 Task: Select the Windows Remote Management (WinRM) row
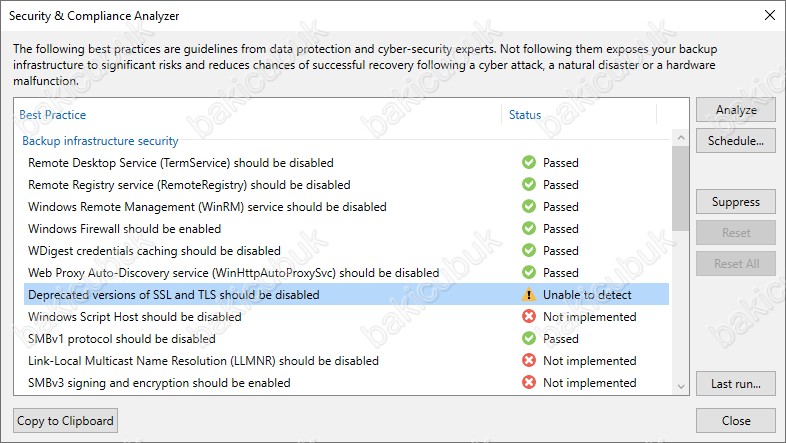pyautogui.click(x=346, y=207)
